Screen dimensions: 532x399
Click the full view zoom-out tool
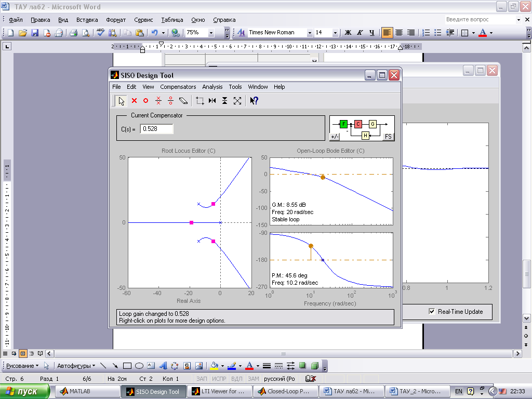click(237, 101)
